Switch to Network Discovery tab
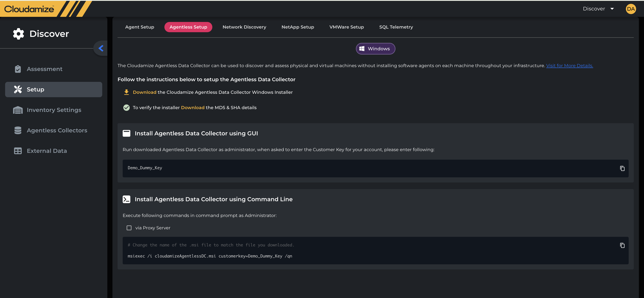This screenshot has width=644, height=298. click(244, 27)
